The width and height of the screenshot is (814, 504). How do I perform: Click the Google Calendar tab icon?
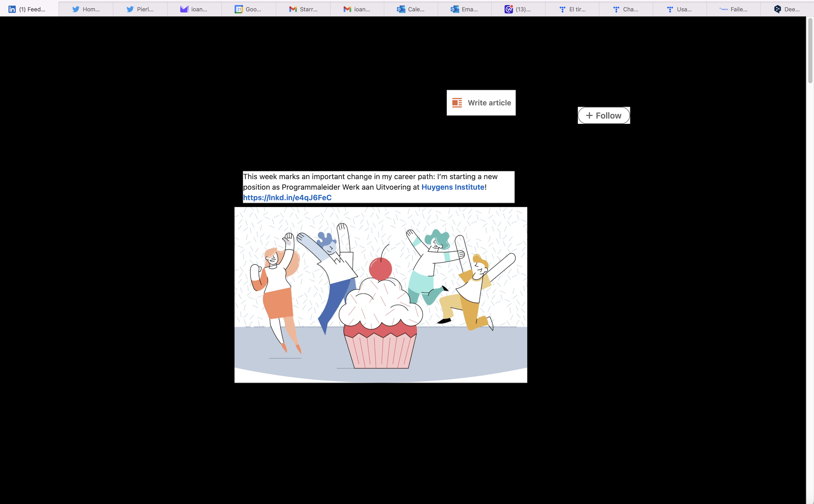(x=239, y=9)
